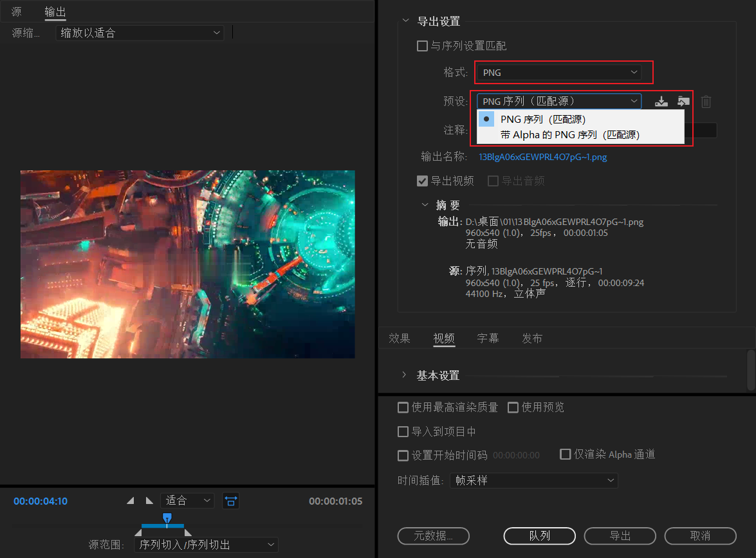Enable the use previews checkbox
Viewport: 756px width, 558px height.
(x=513, y=407)
